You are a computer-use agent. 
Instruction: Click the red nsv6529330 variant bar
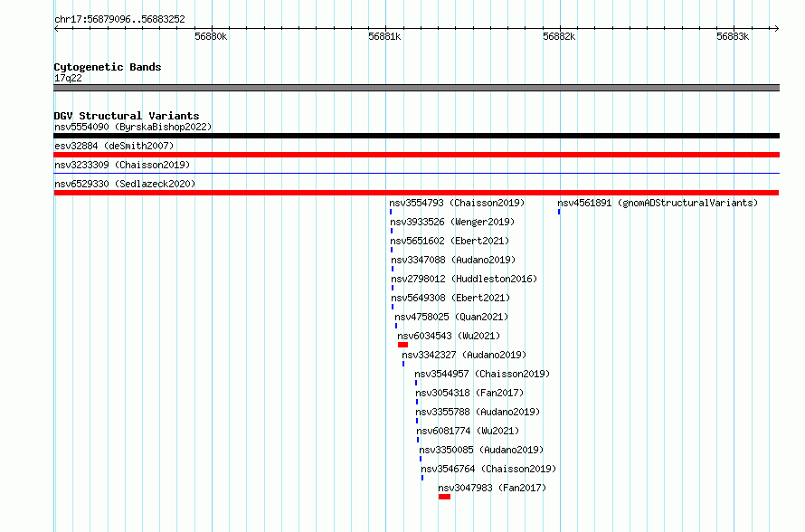pyautogui.click(x=416, y=193)
